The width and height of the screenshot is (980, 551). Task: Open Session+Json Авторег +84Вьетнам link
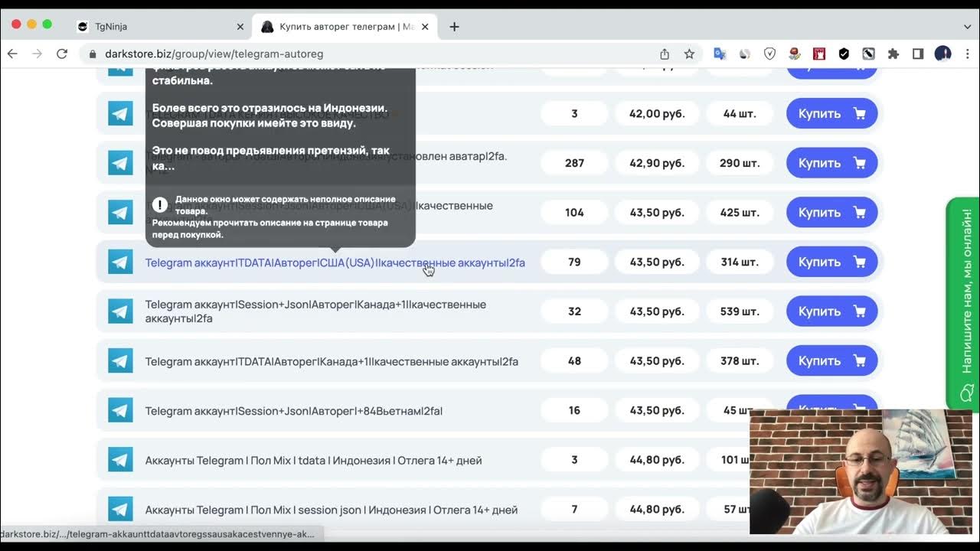[x=294, y=411]
